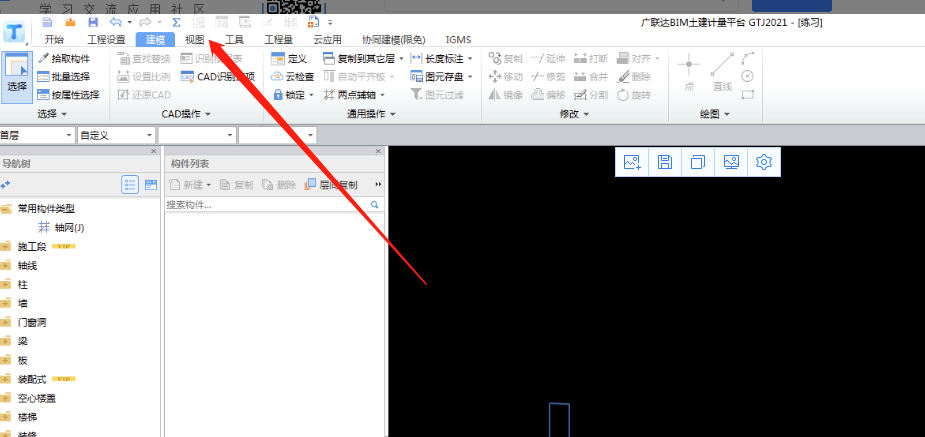925x437 pixels.
Task: Open the 工程量 tab
Action: [x=278, y=40]
